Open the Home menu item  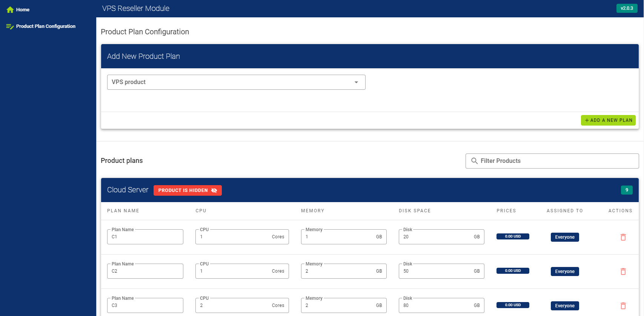(23, 10)
